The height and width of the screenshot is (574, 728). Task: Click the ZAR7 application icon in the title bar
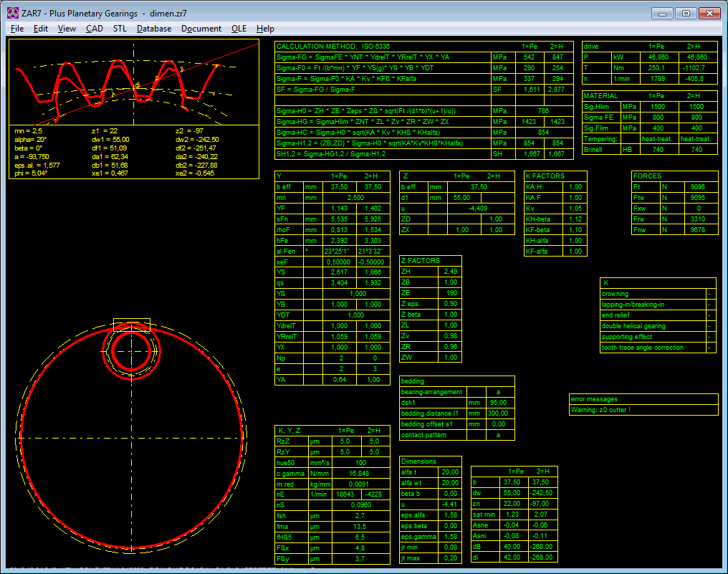(x=11, y=12)
